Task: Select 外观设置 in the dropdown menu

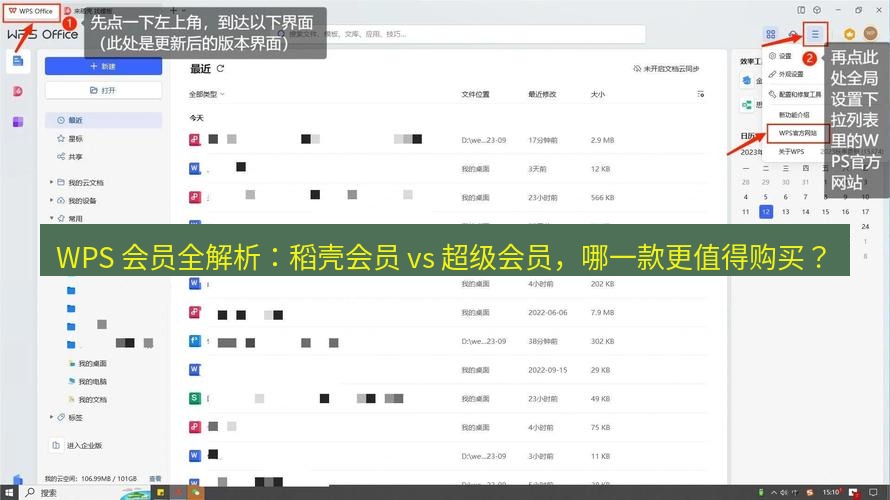Action: tap(790, 74)
